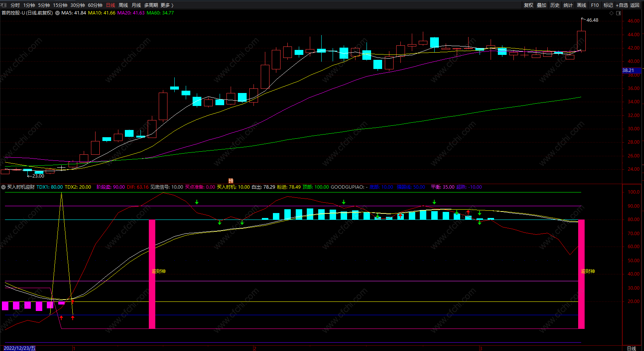The width and height of the screenshot is (644, 351).
Task: Select the 60分钟 period tab
Action: point(95,5)
